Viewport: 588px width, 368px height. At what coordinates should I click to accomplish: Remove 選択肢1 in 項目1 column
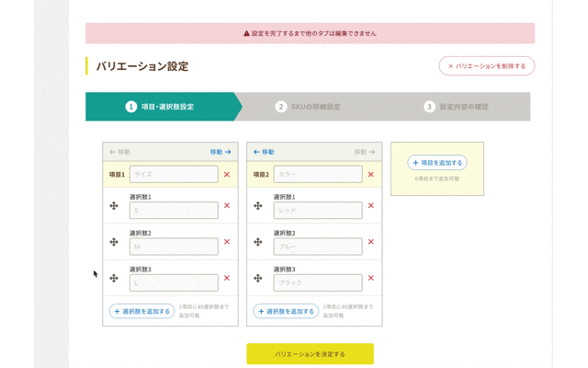(227, 205)
